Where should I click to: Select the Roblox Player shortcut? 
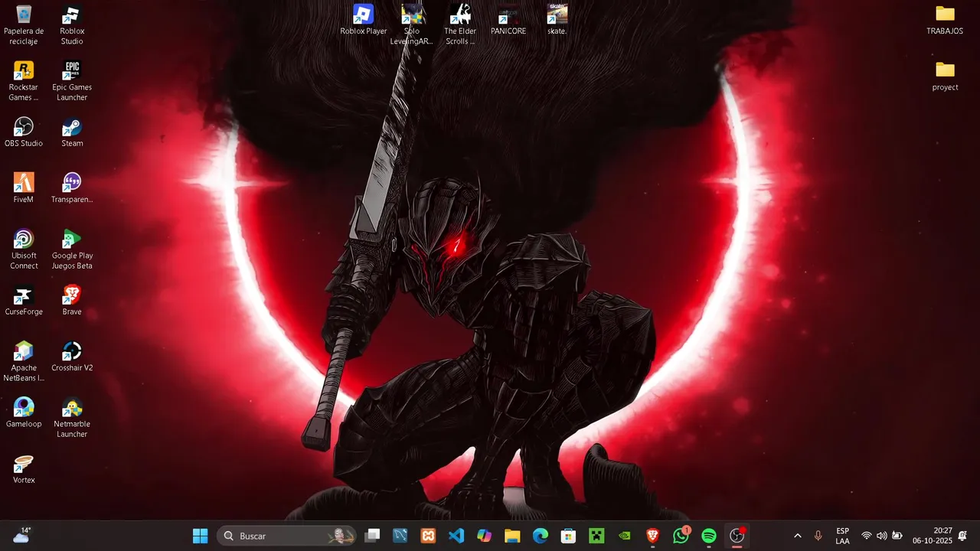tap(364, 20)
